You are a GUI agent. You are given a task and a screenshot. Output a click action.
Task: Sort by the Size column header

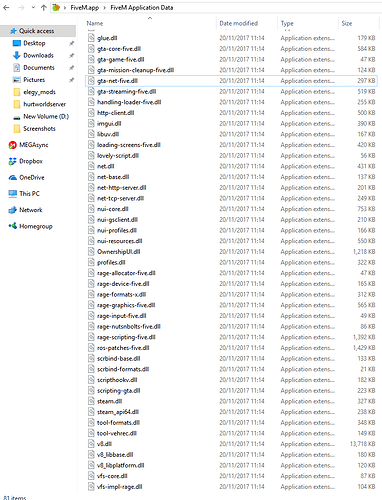pyautogui.click(x=347, y=23)
